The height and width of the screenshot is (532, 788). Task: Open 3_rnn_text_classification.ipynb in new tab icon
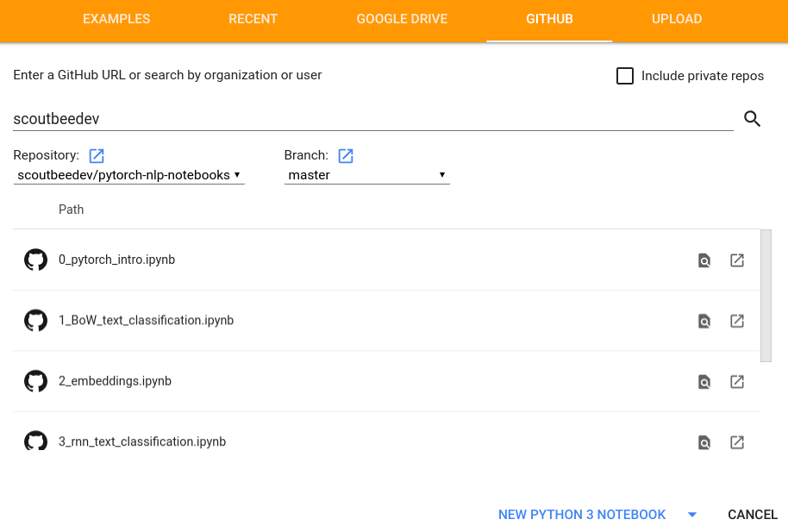(x=737, y=442)
